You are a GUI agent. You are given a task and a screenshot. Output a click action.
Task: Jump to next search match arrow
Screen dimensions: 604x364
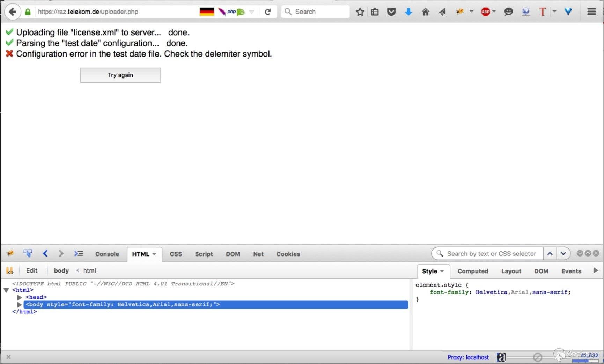coord(564,254)
